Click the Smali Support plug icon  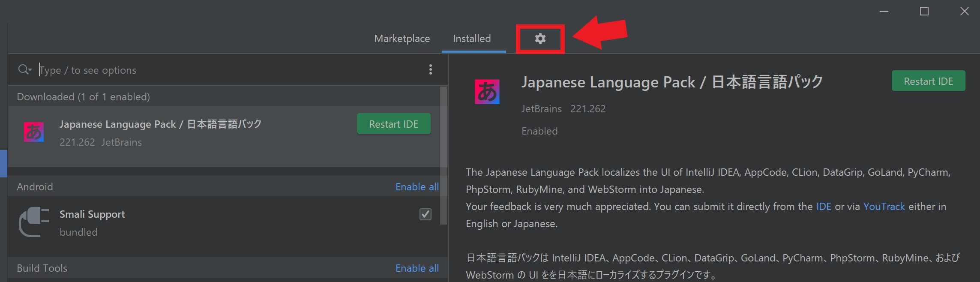34,222
